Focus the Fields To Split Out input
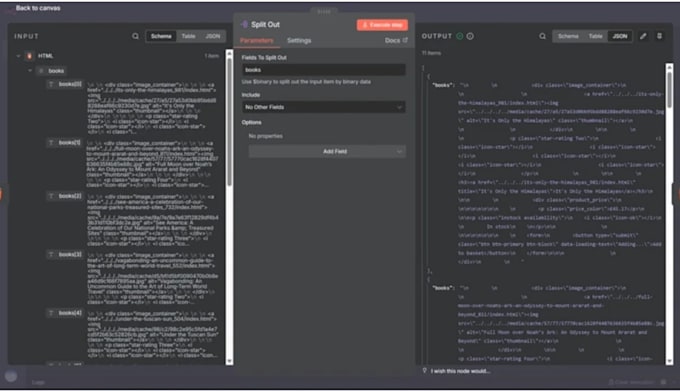Viewport: 680px width, 391px height. (x=324, y=70)
